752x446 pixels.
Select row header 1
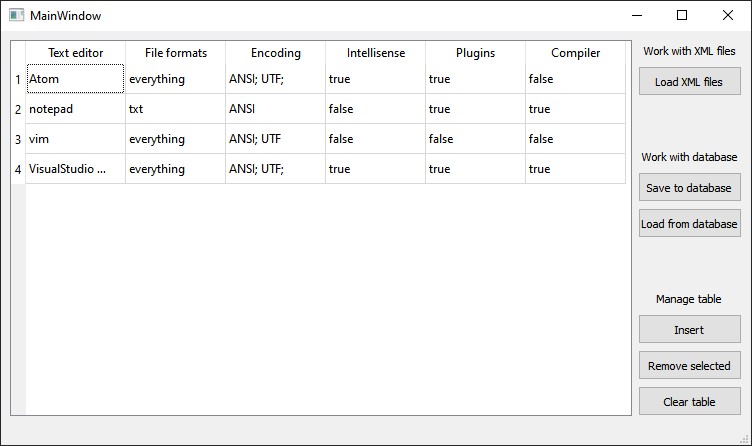click(18, 79)
